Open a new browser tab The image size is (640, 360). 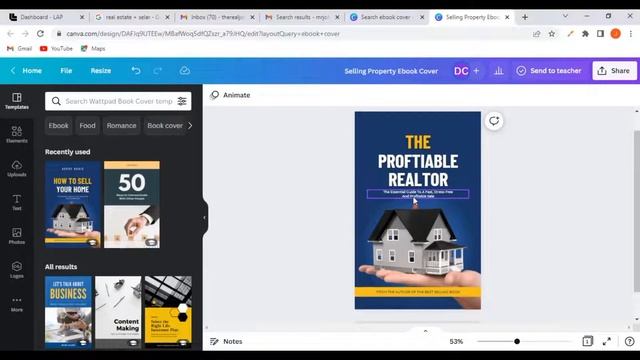tap(525, 17)
